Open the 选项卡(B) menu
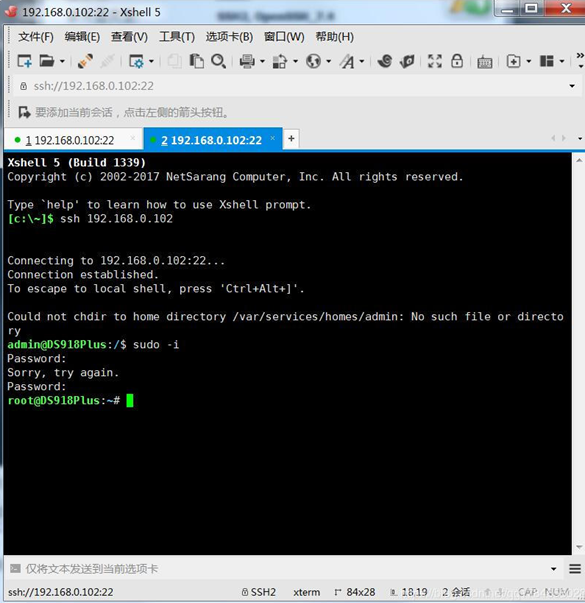The height and width of the screenshot is (603, 585). click(229, 37)
